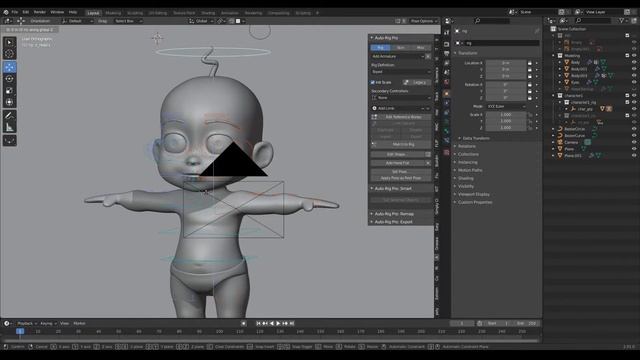This screenshot has height=360, width=640.
Task: Activate the Transform tool in left toolbar
Action: click(x=9, y=102)
